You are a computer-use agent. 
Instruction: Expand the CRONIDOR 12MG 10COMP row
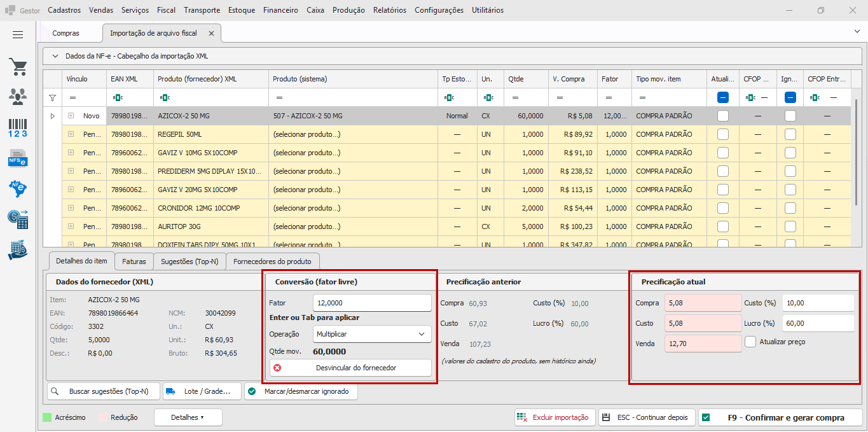click(71, 208)
